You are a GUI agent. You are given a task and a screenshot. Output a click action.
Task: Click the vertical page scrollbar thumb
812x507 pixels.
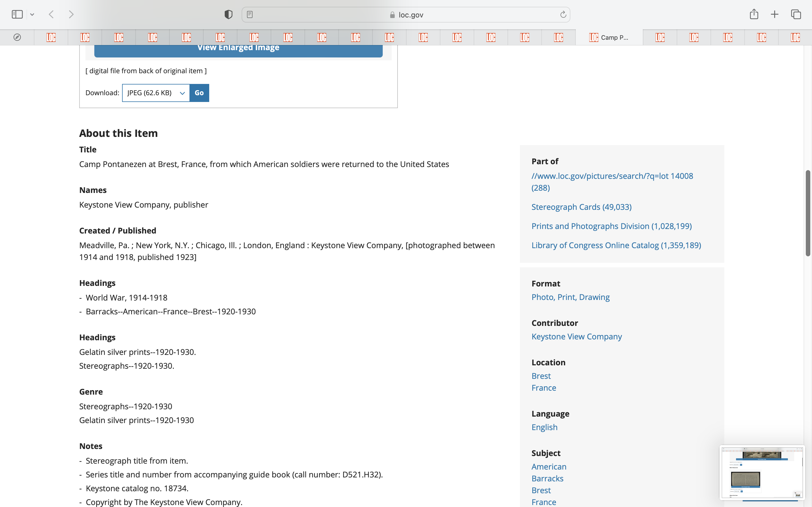[x=808, y=213]
